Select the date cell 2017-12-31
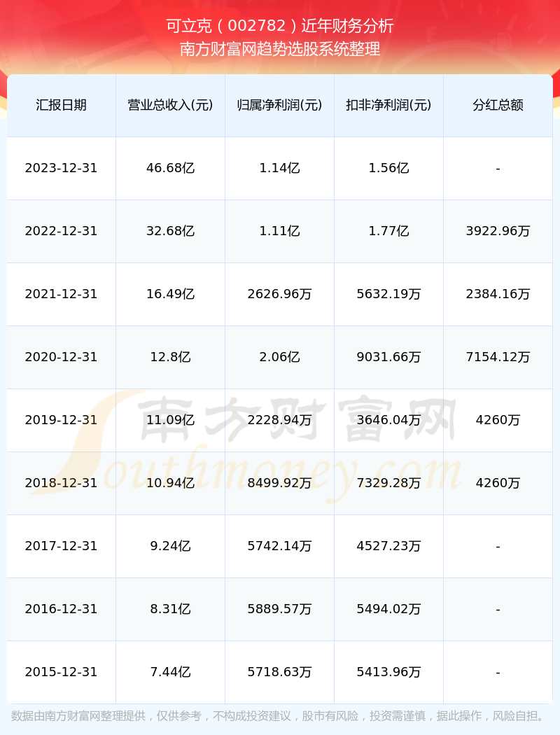 (x=62, y=546)
